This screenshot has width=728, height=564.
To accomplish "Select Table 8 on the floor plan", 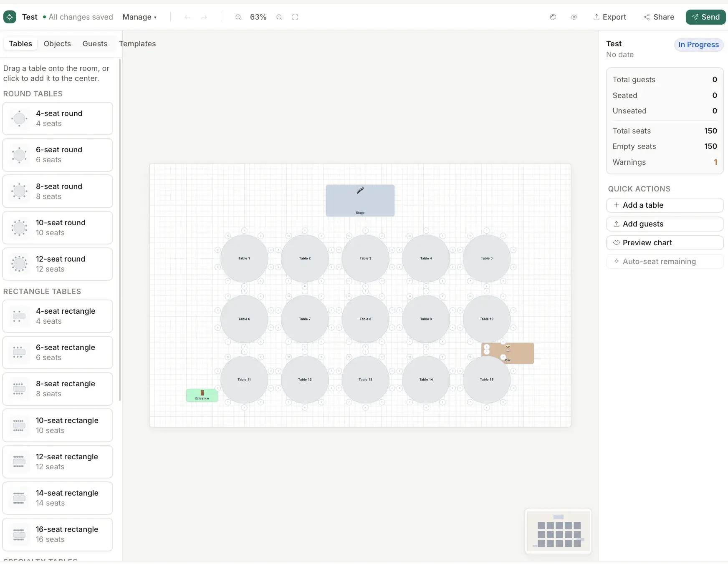I will 365,319.
